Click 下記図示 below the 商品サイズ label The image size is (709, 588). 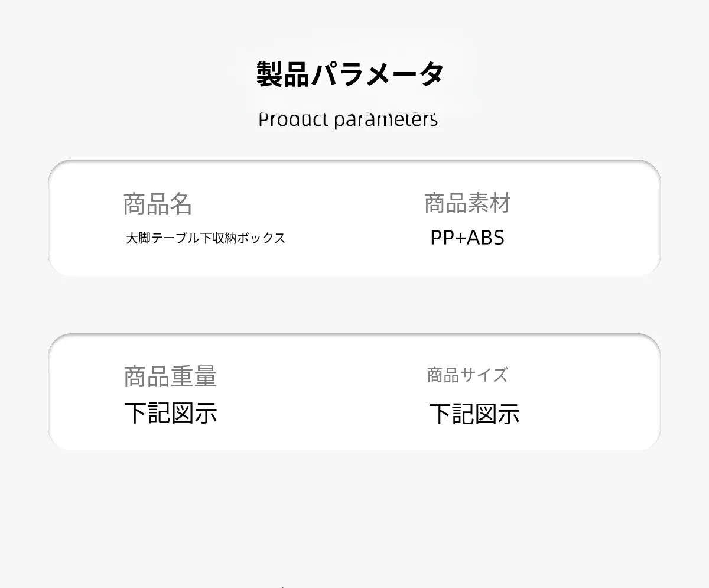tap(474, 414)
